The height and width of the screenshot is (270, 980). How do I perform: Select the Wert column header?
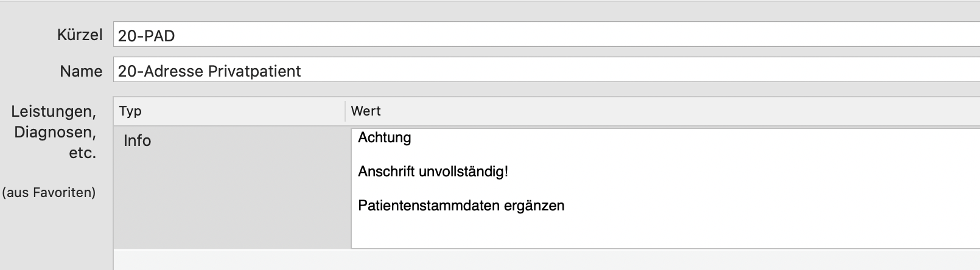pos(662,111)
